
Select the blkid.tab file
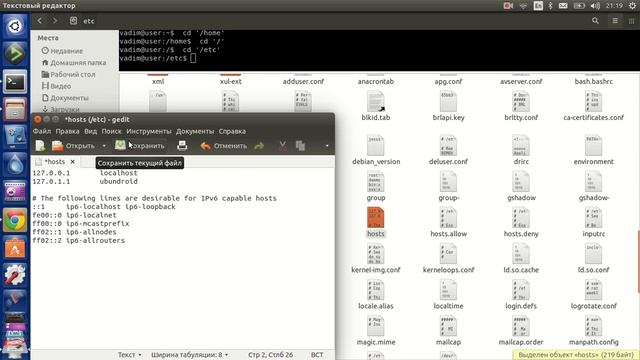click(x=376, y=107)
